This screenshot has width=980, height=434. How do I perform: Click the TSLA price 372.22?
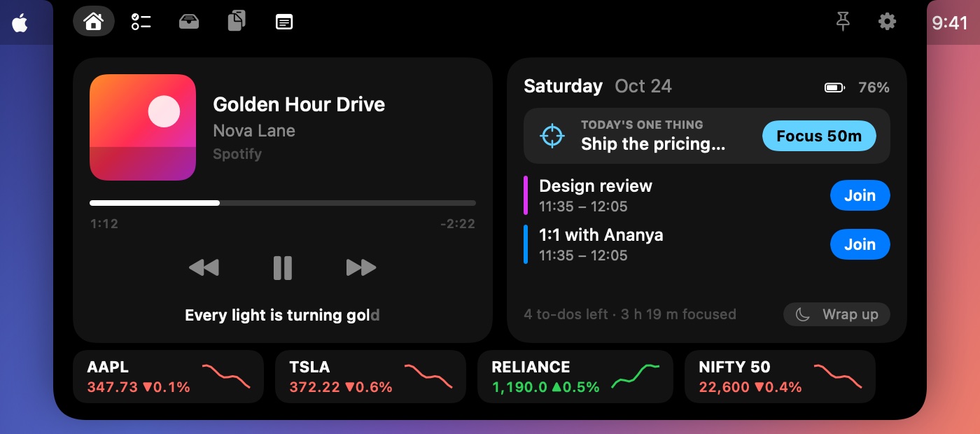tap(315, 387)
